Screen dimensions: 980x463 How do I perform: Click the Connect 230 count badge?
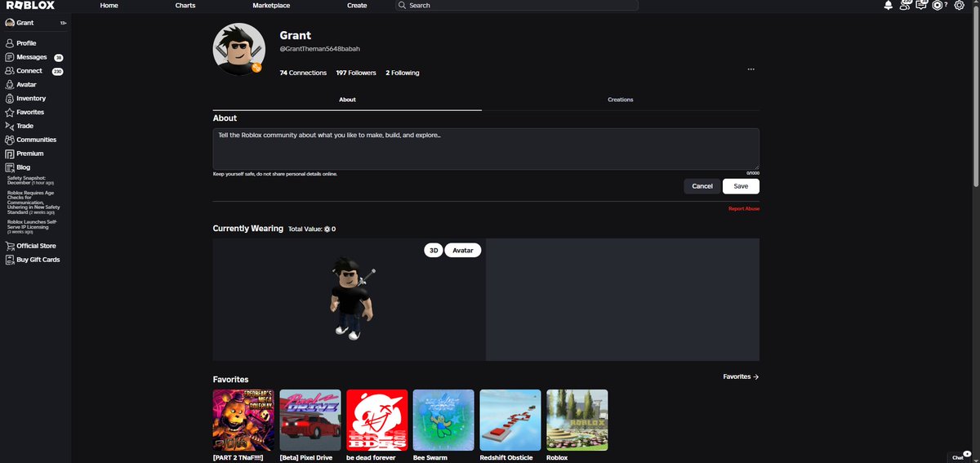[58, 71]
